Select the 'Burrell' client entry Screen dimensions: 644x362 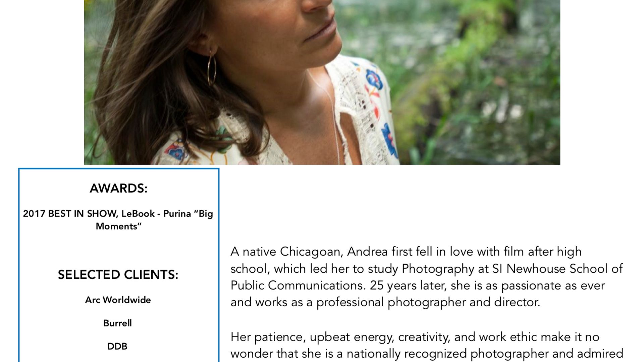point(117,323)
